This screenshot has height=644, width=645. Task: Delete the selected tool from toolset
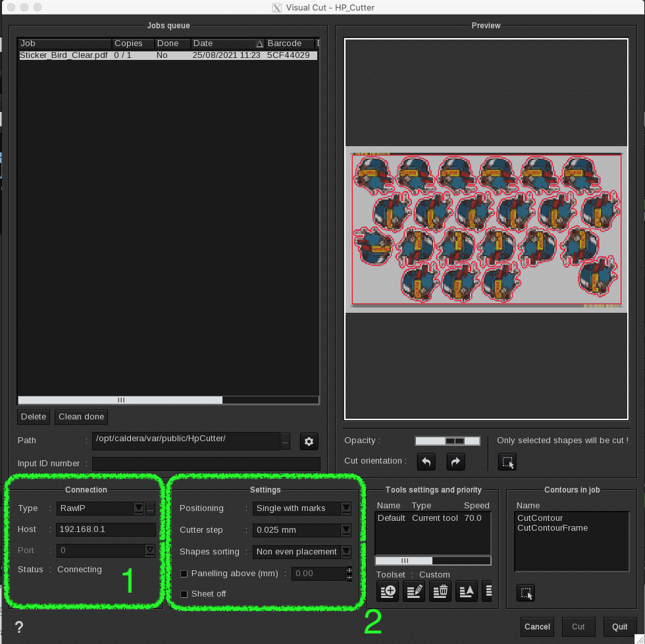tap(440, 591)
